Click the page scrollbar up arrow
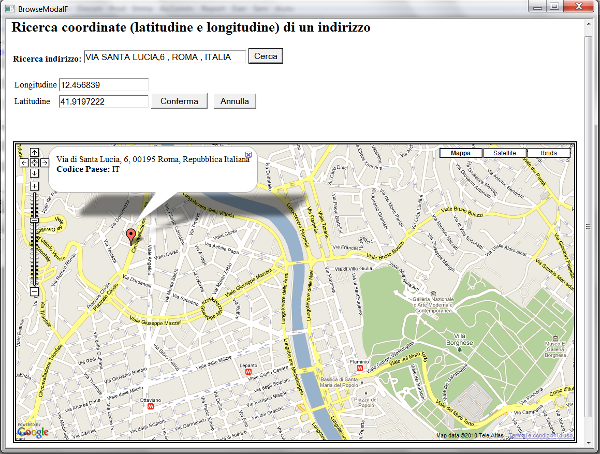Screen dimensions: 600x454 (589, 24)
